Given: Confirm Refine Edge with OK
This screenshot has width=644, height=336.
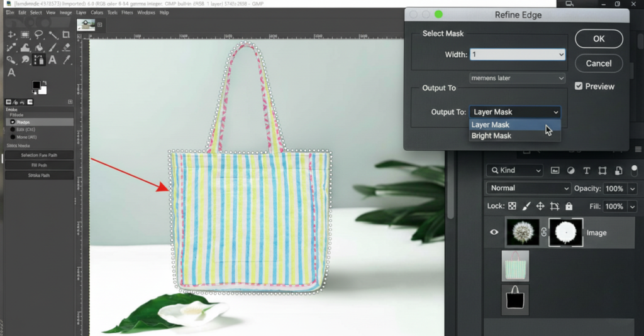Looking at the screenshot, I should point(599,38).
